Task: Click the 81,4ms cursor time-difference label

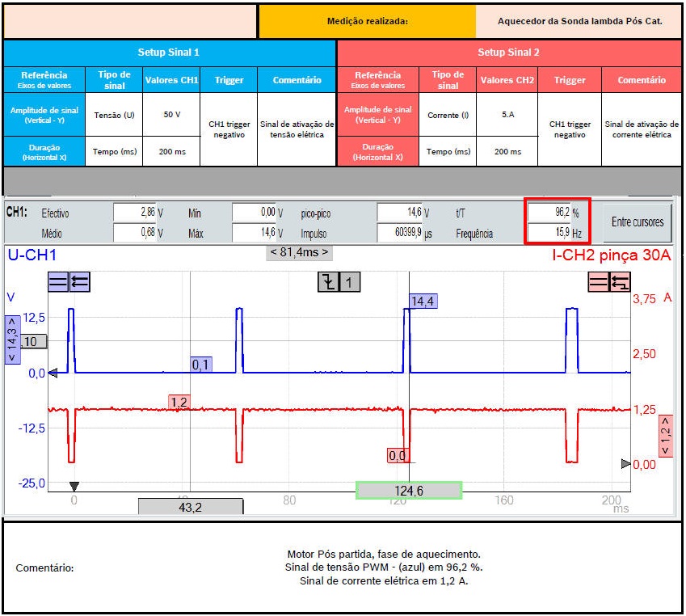Action: pos(299,252)
